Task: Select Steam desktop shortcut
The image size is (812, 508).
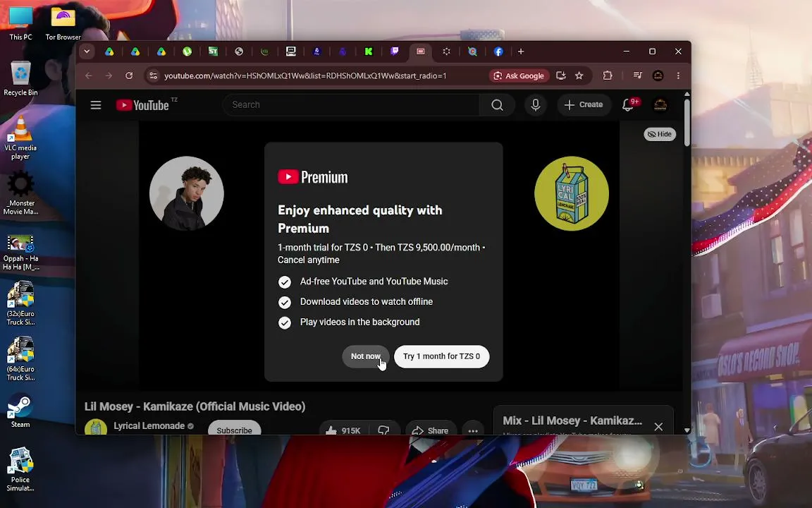Action: click(20, 411)
